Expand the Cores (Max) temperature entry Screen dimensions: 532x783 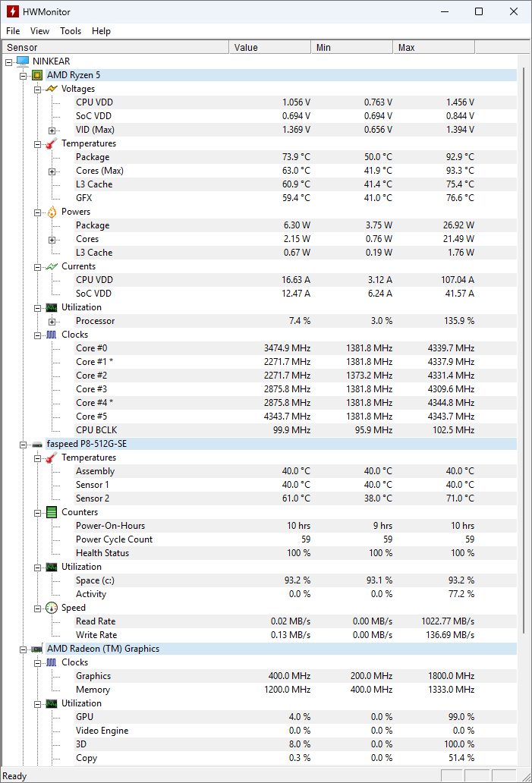click(x=52, y=171)
